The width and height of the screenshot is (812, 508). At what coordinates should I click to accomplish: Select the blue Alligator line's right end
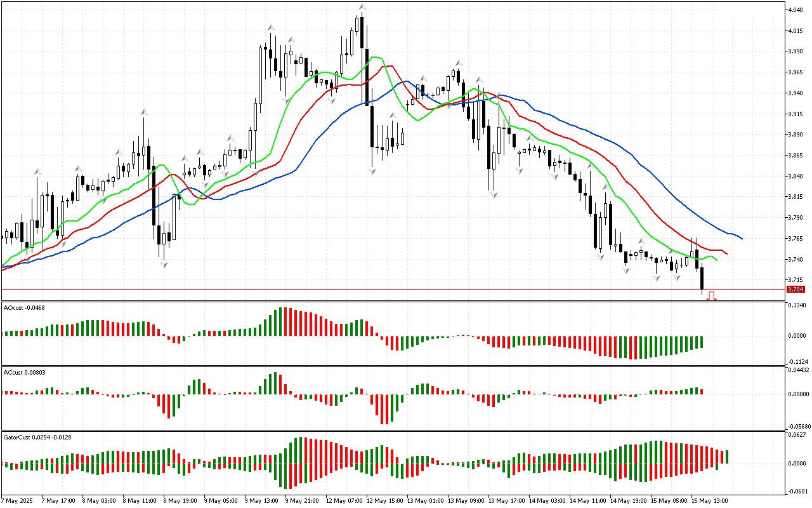click(741, 239)
